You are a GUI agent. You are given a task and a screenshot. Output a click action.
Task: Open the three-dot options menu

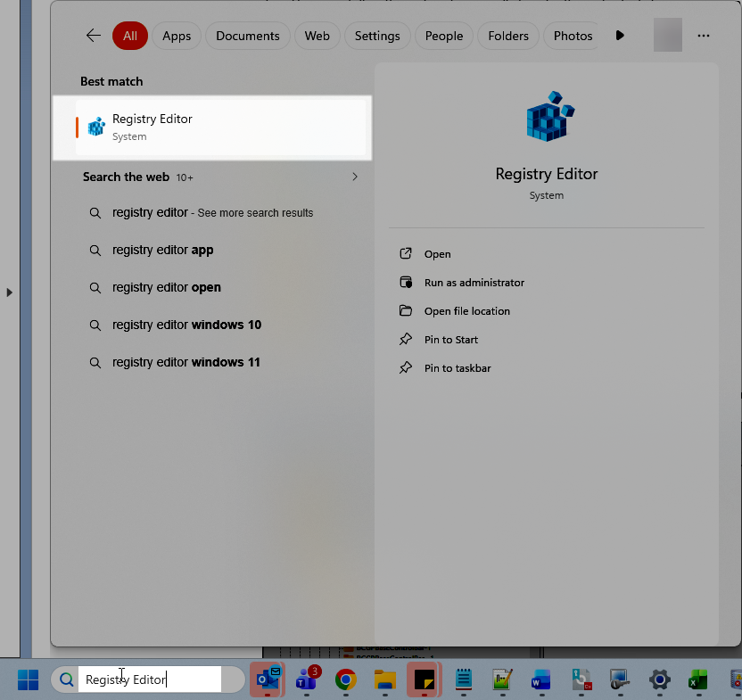point(703,36)
